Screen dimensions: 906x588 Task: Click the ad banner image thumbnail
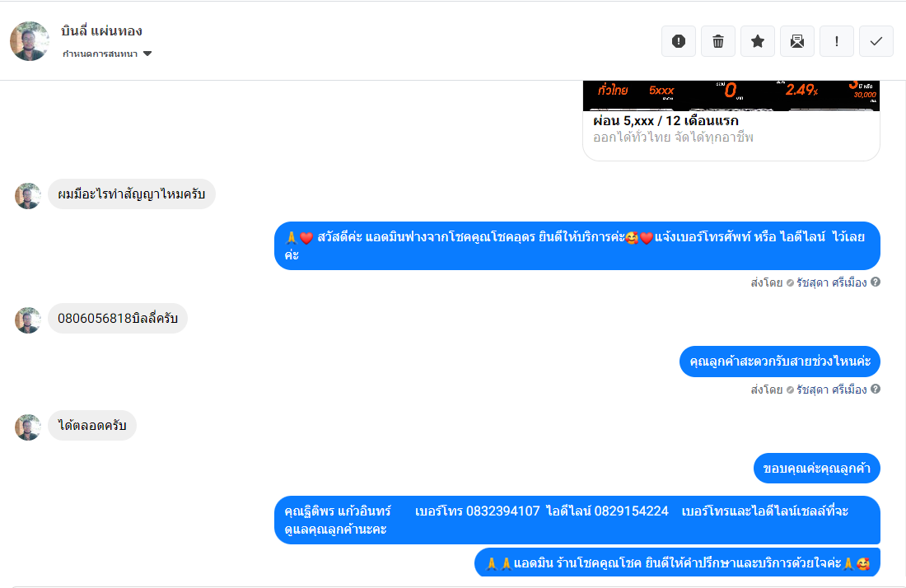[x=731, y=96]
